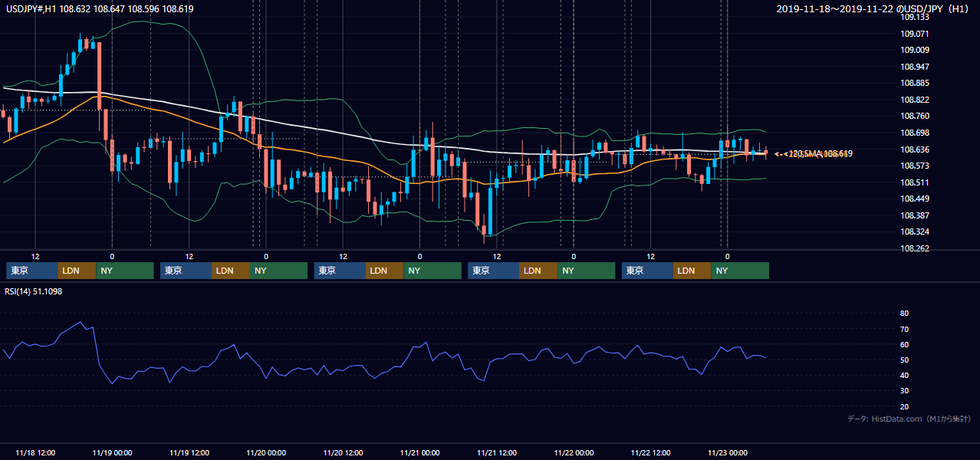The height and width of the screenshot is (460, 980).
Task: Select the LDN session block for 11/20
Action: point(385,271)
